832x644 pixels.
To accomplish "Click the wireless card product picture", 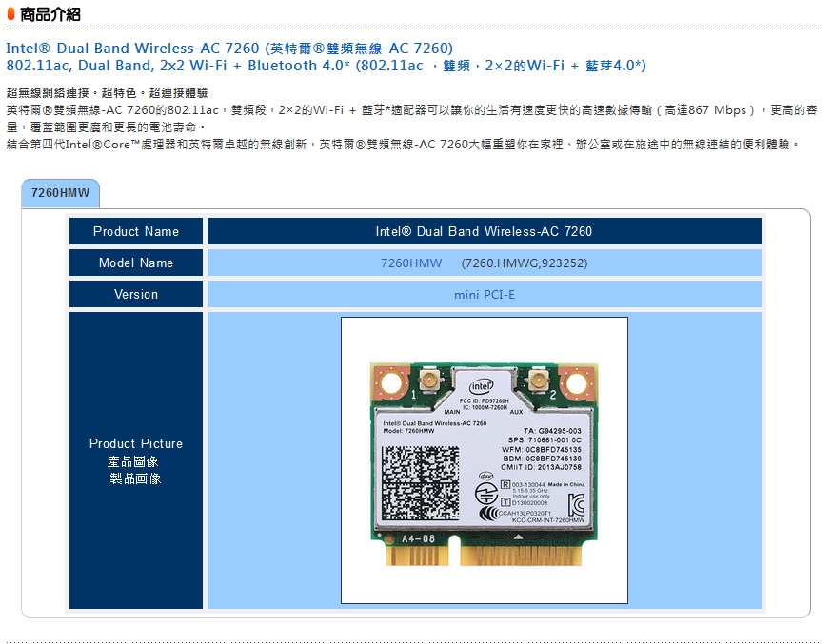I will click(x=485, y=460).
